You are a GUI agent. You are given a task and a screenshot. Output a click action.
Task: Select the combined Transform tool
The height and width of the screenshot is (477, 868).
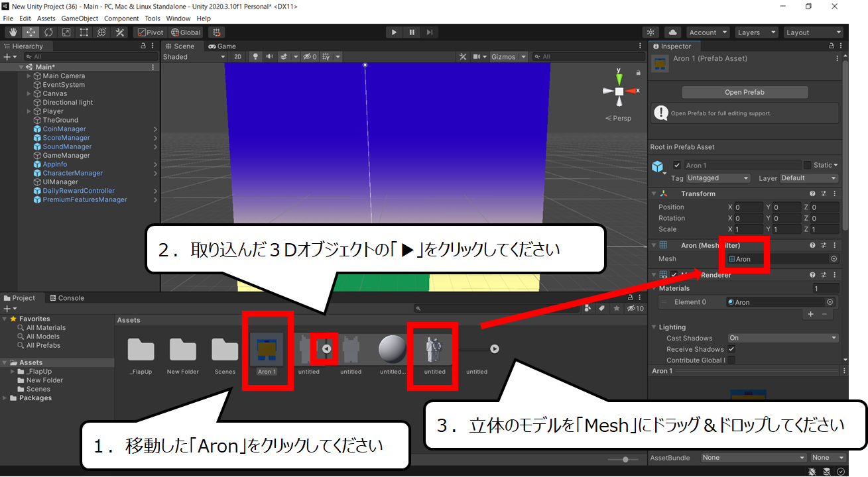point(102,32)
